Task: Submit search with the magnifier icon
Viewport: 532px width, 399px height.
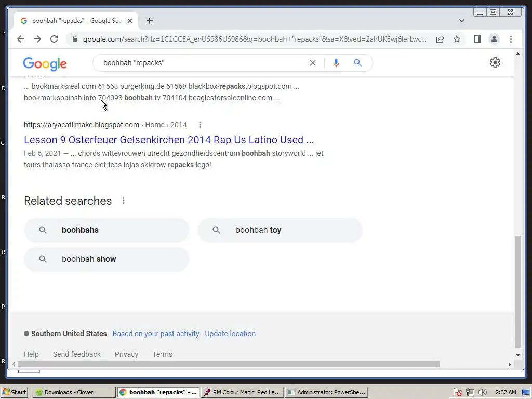Action: 357,63
